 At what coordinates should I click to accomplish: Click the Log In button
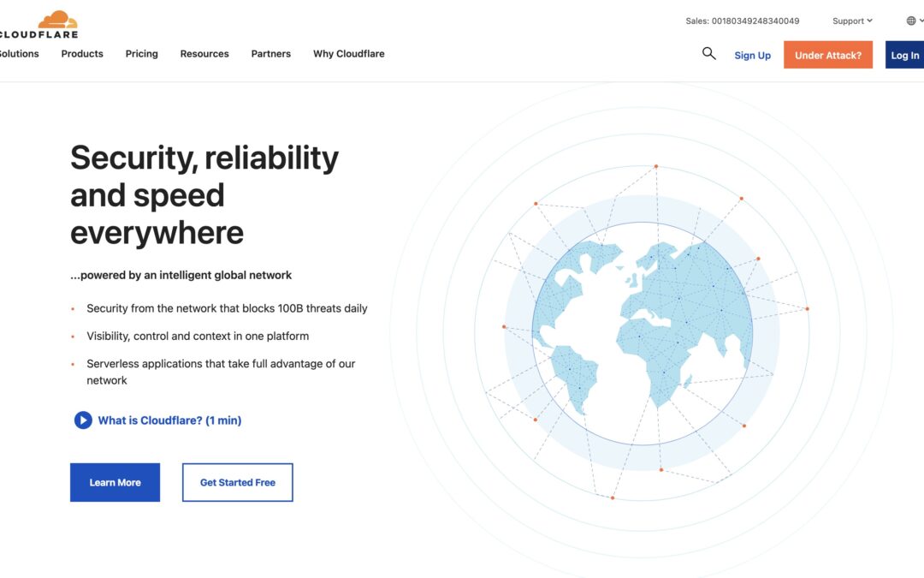coord(904,55)
